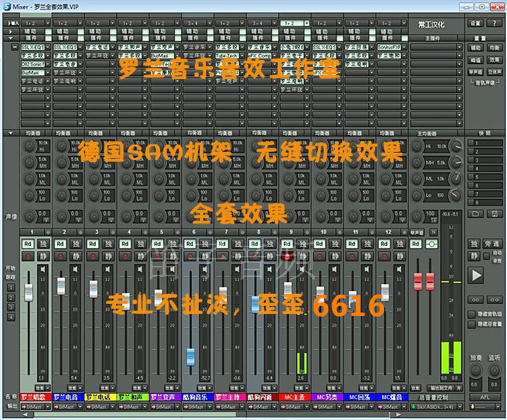Click the channel 2 MH EQ knob
The image size is (507, 420).
(61, 163)
